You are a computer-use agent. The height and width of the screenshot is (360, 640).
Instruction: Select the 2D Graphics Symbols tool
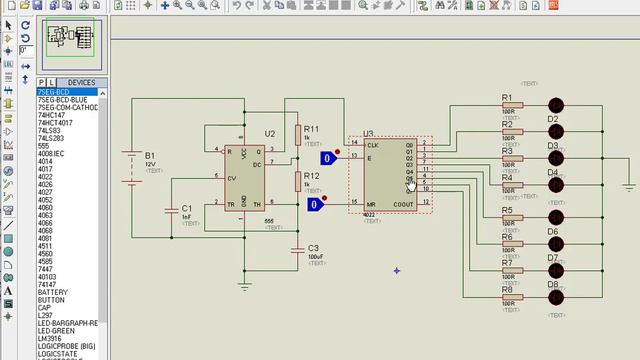click(x=8, y=304)
